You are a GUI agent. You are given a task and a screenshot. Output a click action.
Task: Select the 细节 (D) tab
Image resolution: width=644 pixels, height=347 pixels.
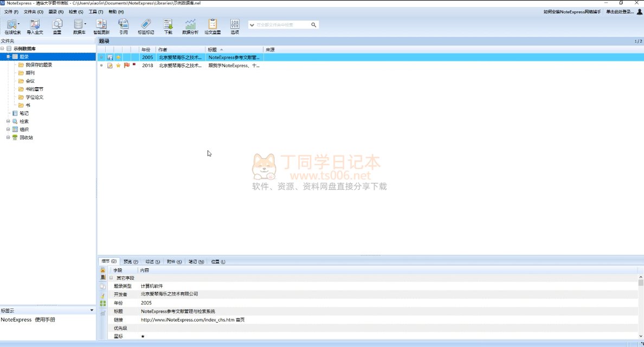pyautogui.click(x=110, y=261)
